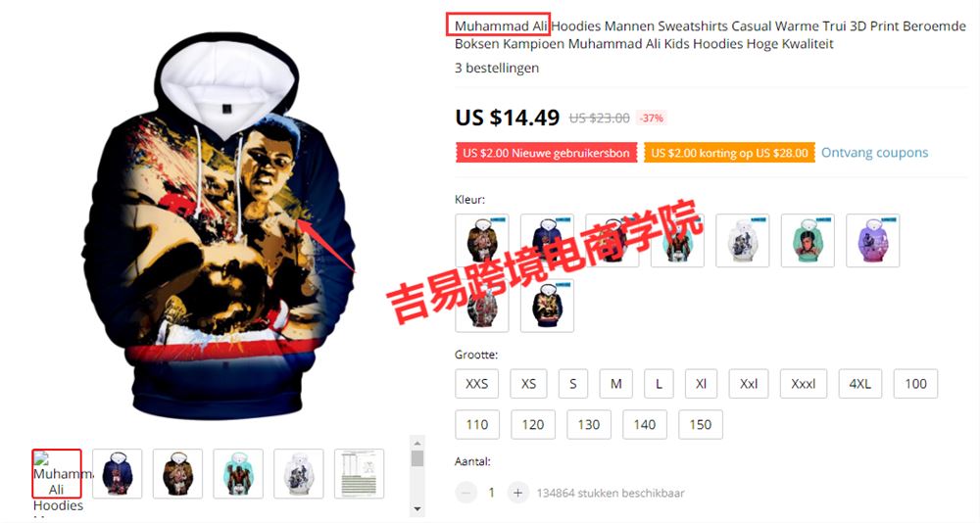This screenshot has width=980, height=523.
Task: Choose the purple hoodie color variant
Action: 872,241
